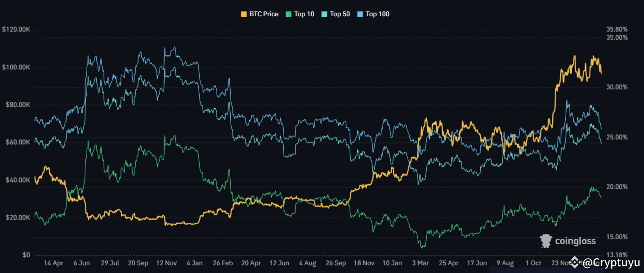The height and width of the screenshot is (273, 644).
Task: Click the 35.80% right axis label
Action: click(x=617, y=29)
